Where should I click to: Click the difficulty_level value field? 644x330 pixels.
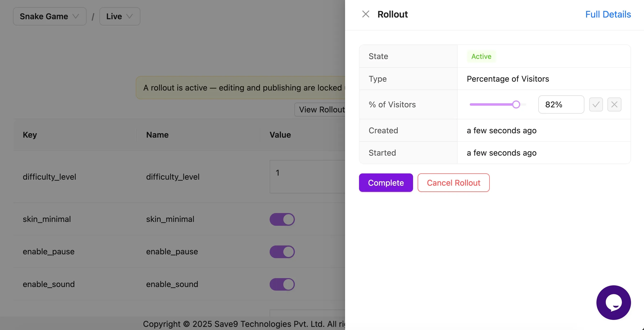308,177
